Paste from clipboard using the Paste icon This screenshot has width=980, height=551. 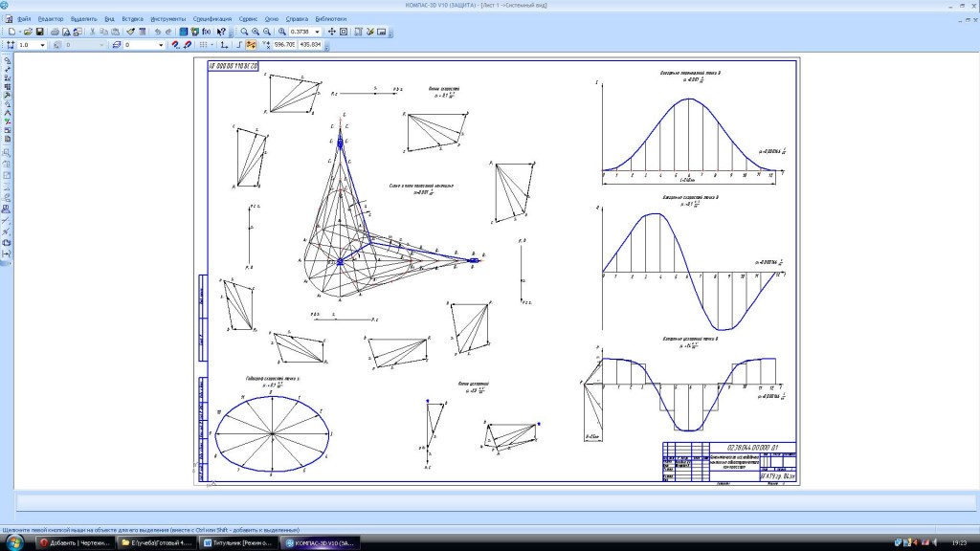pos(115,32)
